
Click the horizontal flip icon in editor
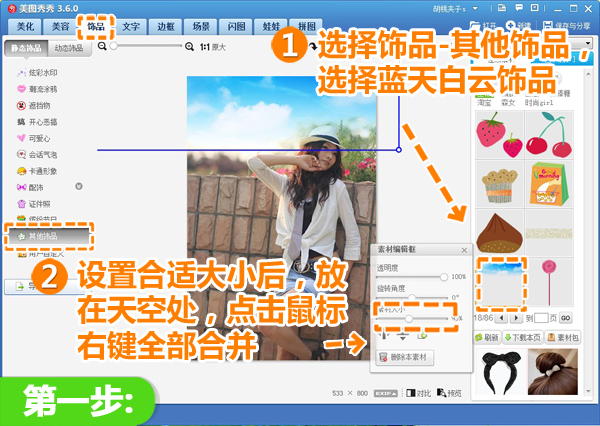pyautogui.click(x=384, y=336)
